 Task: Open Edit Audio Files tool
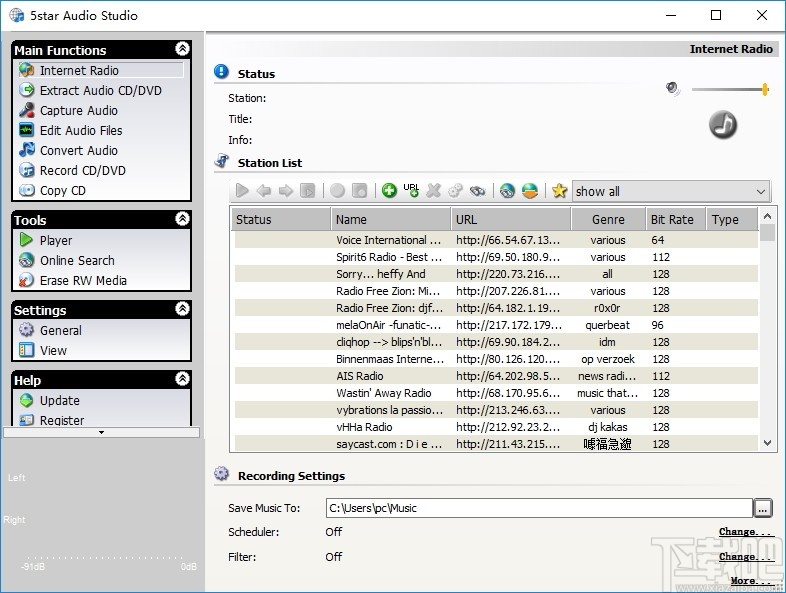point(81,130)
